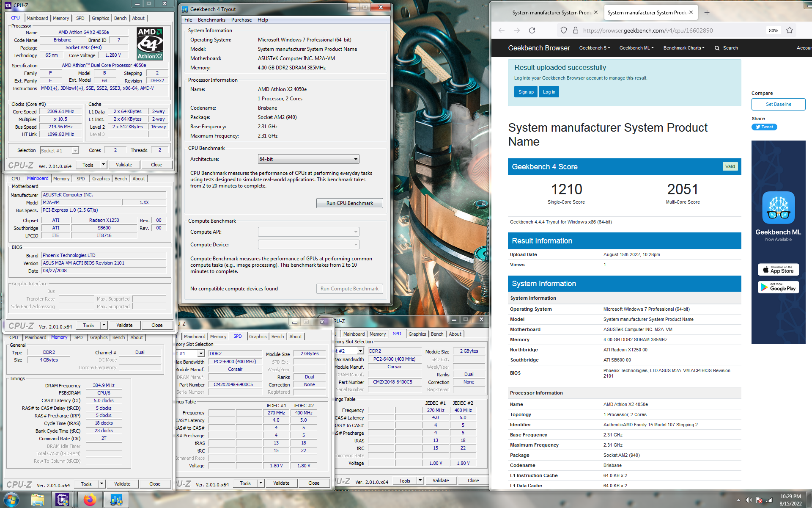Viewport: 812px width, 508px height.
Task: Expand Geekbench ML navigation menu
Action: click(x=636, y=48)
